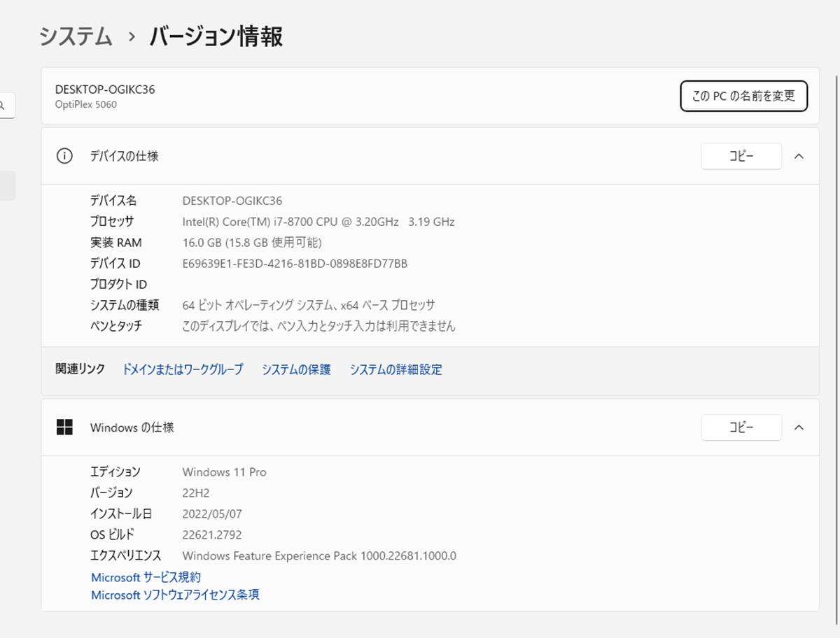
Task: Click the breadcrumb chevron after システム
Action: click(x=131, y=37)
